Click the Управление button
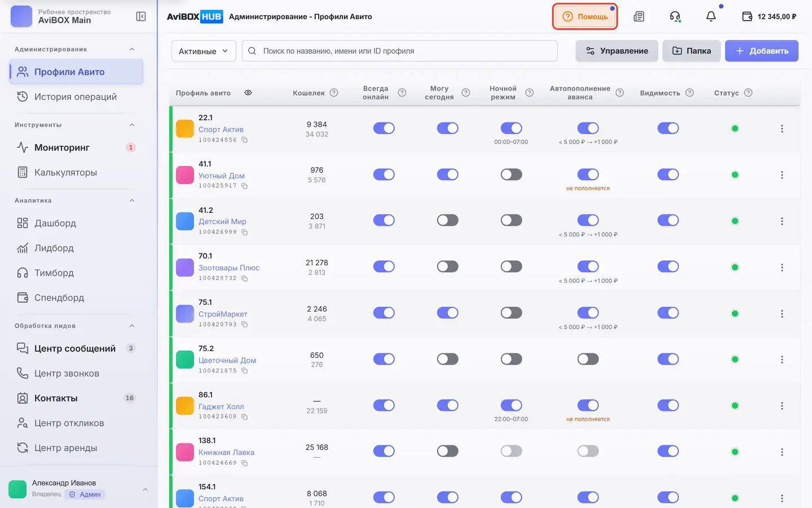Viewport: 812px width, 508px height. click(x=617, y=51)
